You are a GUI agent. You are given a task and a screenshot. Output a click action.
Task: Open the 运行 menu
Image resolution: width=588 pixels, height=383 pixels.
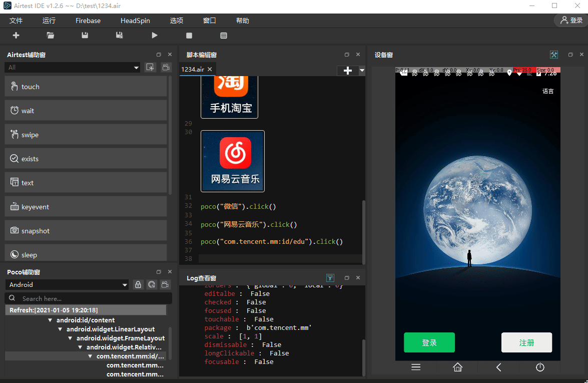(49, 21)
